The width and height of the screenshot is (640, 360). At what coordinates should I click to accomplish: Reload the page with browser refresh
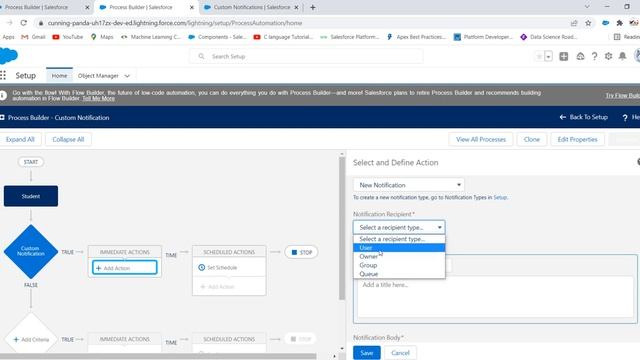pos(24,23)
